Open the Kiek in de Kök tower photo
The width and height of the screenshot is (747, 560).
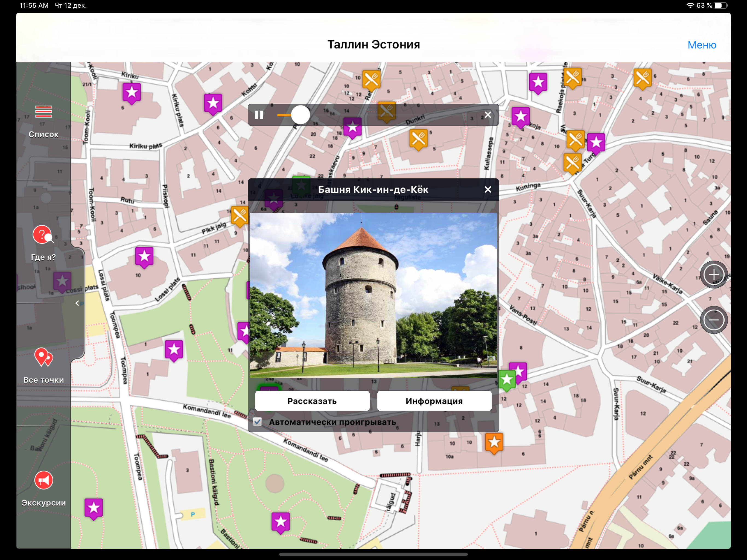[x=373, y=295]
